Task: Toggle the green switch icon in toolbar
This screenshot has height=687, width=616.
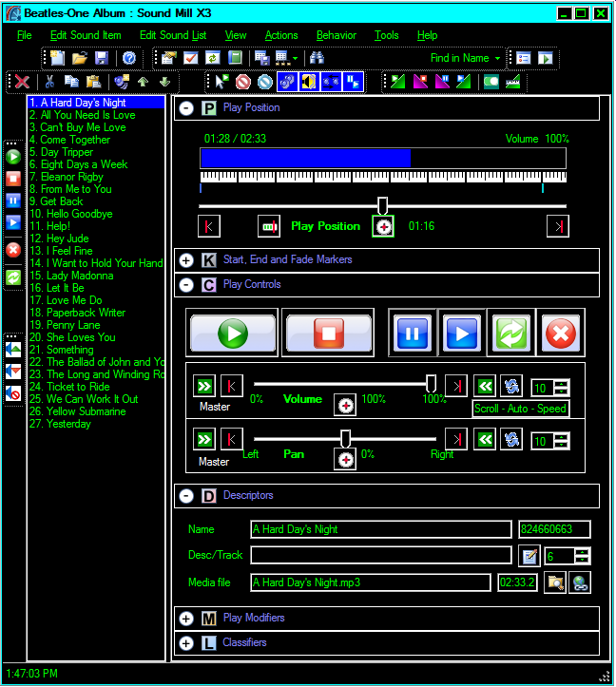Action: pyautogui.click(x=491, y=82)
